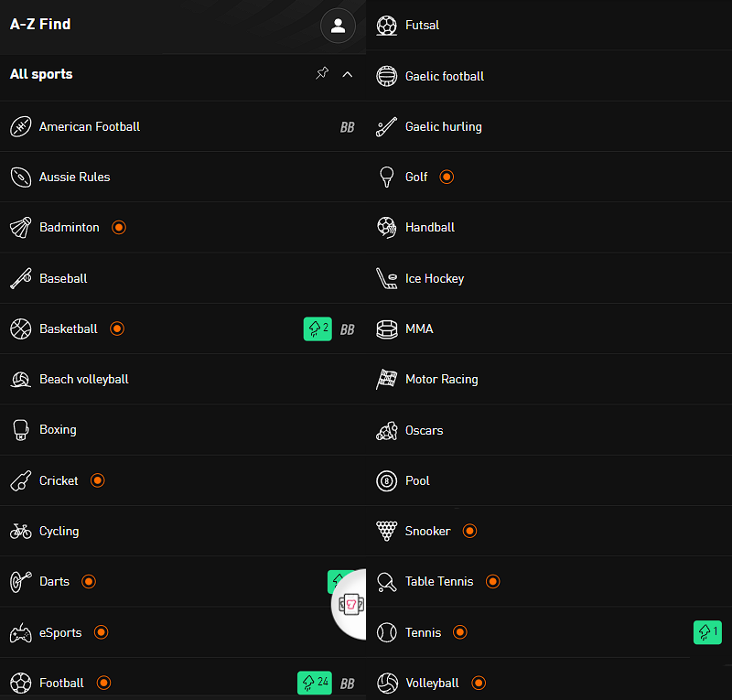
Task: Click the Tennis boosted odds badge
Action: click(707, 632)
